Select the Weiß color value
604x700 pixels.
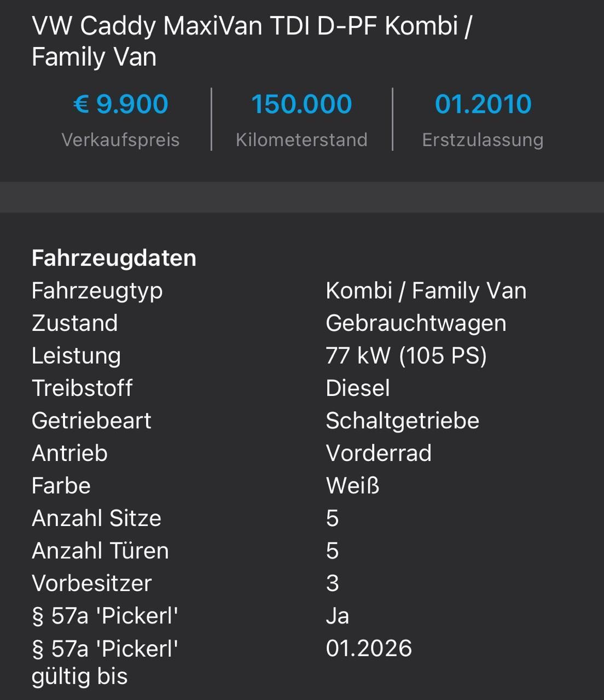pos(352,486)
